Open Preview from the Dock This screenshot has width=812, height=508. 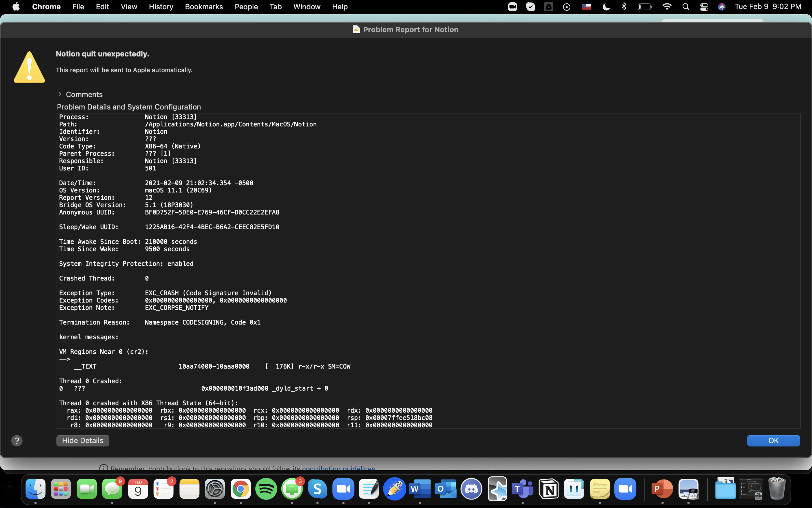[x=688, y=489]
